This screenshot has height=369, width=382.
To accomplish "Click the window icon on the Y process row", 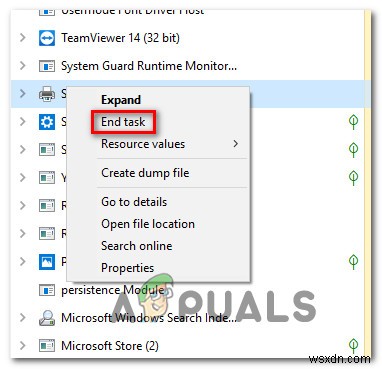I will click(47, 178).
